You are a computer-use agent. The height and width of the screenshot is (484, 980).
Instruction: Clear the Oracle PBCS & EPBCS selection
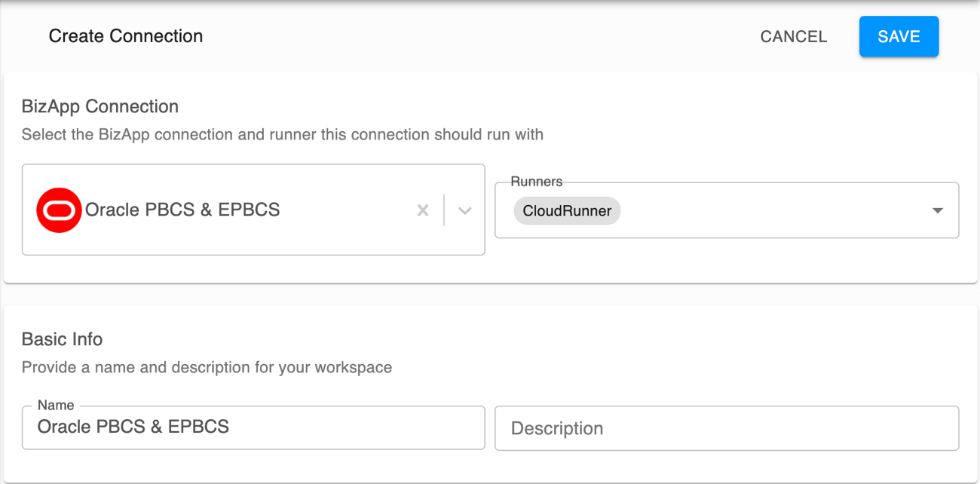tap(422, 210)
